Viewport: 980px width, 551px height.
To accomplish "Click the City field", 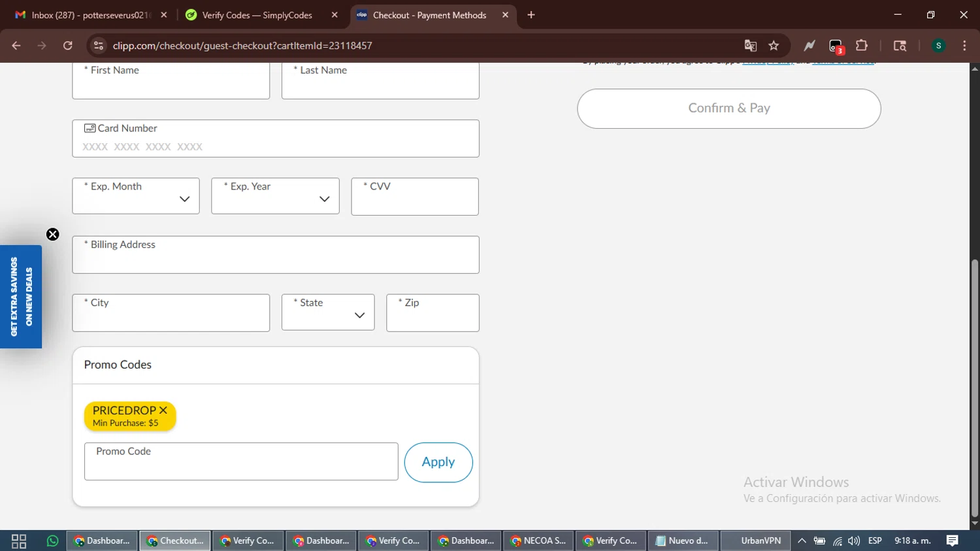I will pyautogui.click(x=171, y=312).
